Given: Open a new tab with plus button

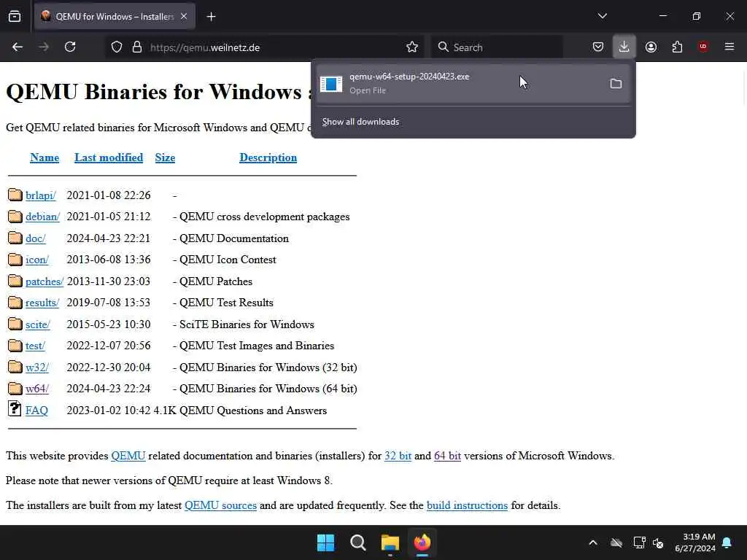Looking at the screenshot, I should [211, 17].
